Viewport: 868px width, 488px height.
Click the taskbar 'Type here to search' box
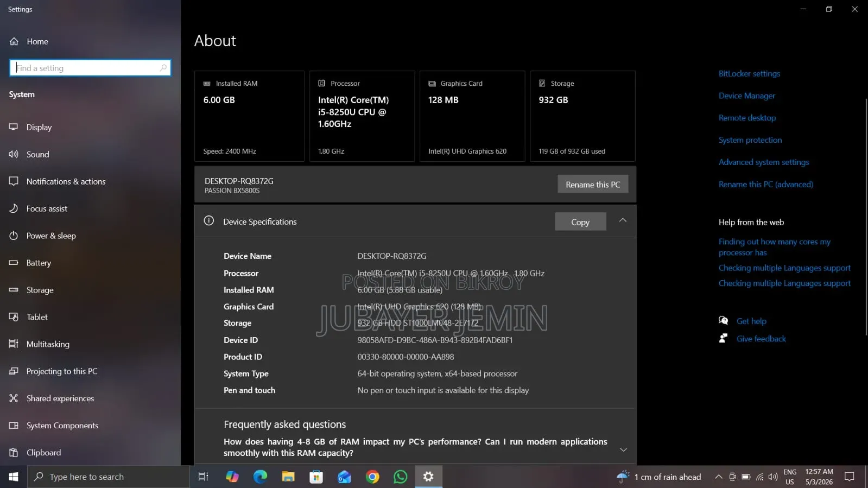(109, 477)
